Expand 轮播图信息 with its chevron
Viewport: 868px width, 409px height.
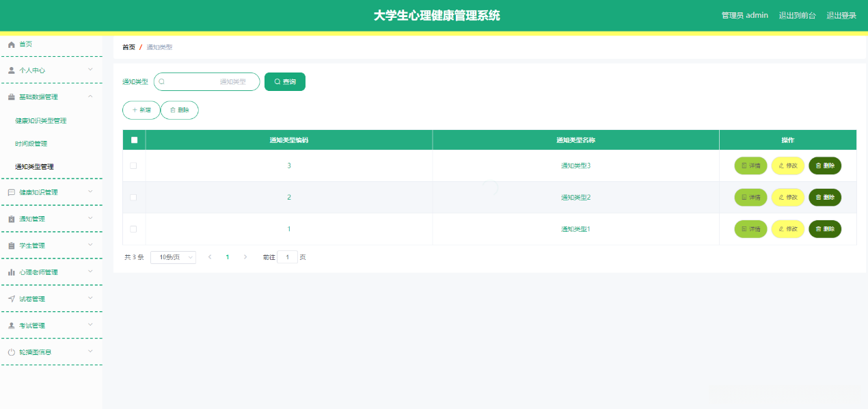(90, 352)
